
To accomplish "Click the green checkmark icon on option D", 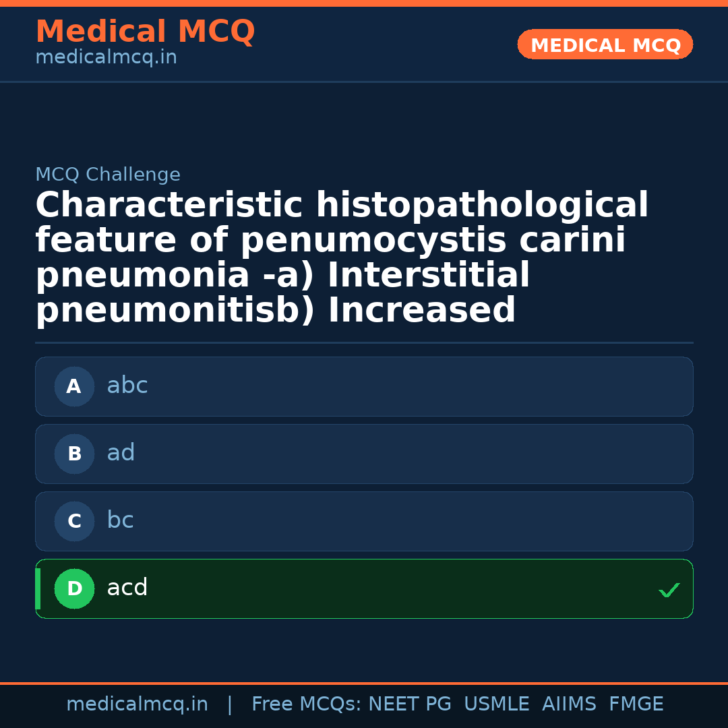I will (x=669, y=590).
